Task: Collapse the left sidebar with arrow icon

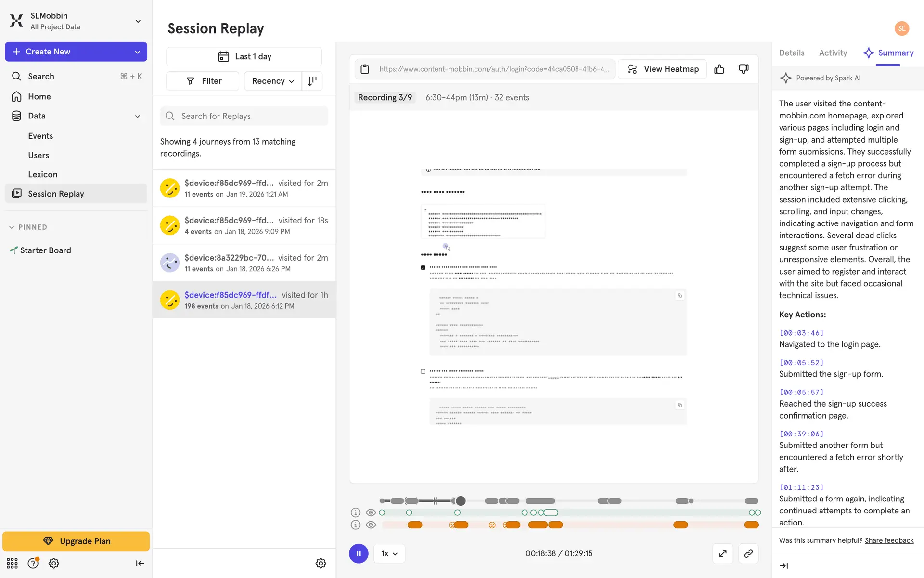Action: pyautogui.click(x=140, y=563)
